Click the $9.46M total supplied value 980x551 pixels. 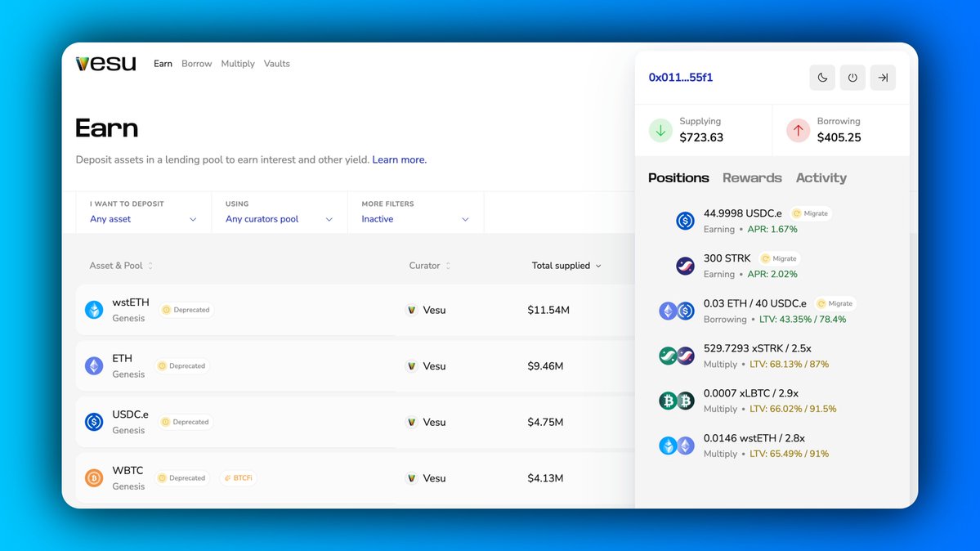coord(545,366)
